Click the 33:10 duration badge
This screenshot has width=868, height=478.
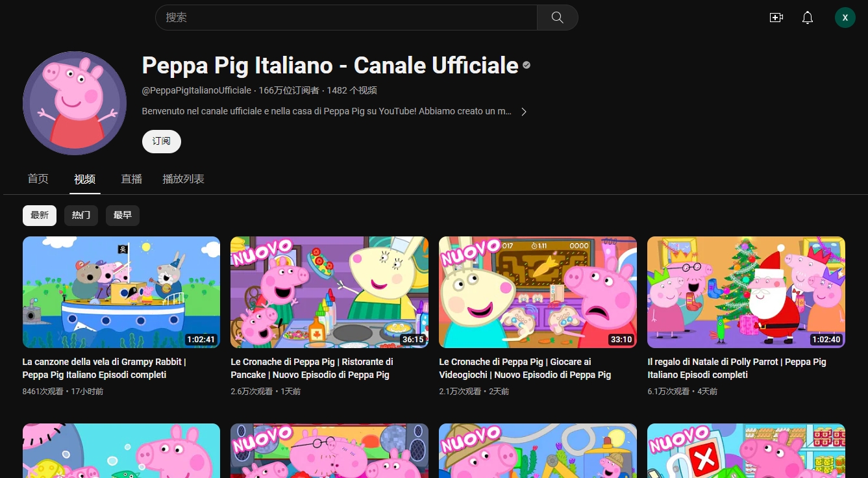(x=621, y=339)
